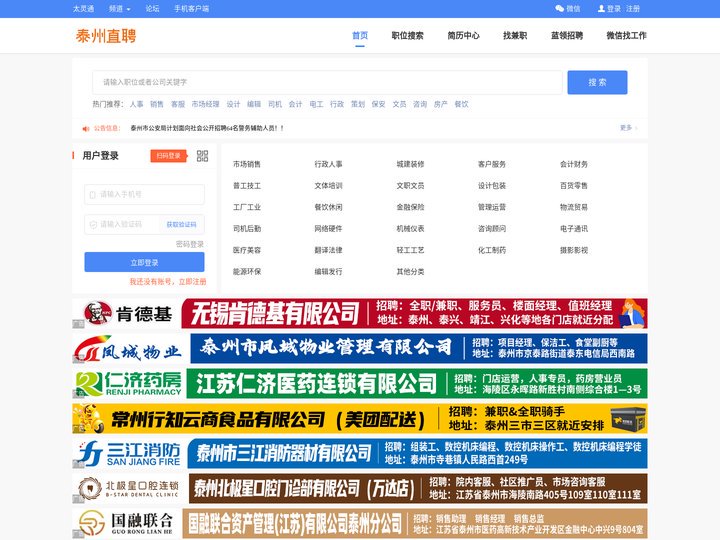Open the 蓝领招聘 tab
Screen dimensions: 720x540
coord(567,35)
